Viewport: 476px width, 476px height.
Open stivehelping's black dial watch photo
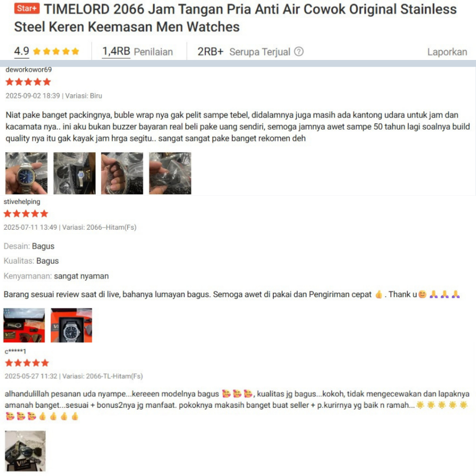[x=71, y=325]
